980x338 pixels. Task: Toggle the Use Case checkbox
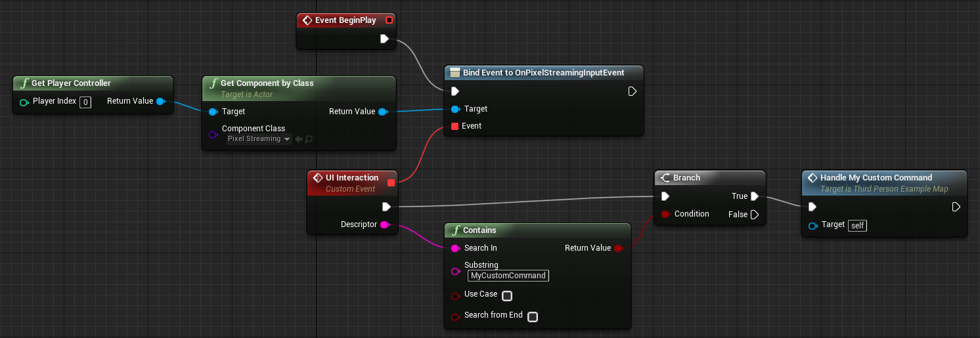[507, 296]
